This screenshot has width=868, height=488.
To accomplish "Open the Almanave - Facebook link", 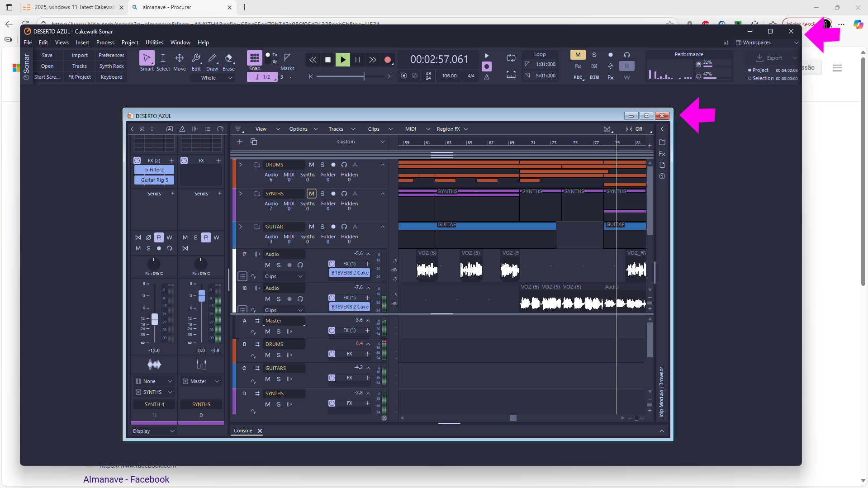I will [126, 479].
